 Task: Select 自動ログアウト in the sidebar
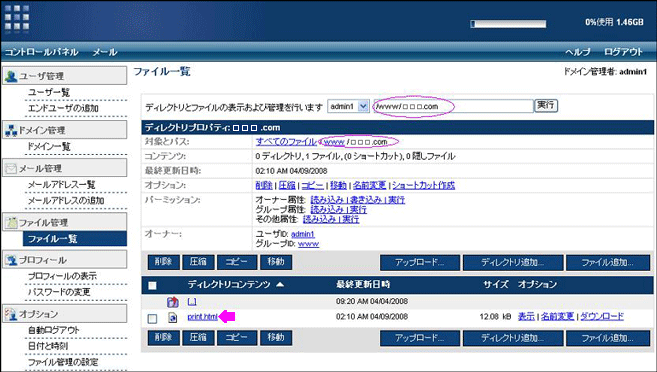(54, 330)
